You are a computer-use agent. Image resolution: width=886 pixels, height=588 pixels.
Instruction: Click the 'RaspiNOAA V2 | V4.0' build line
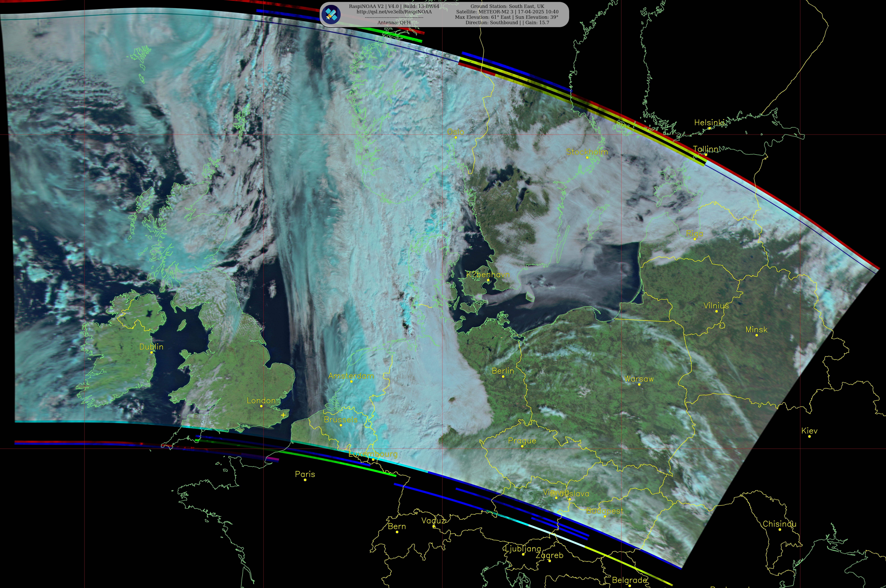coord(394,6)
